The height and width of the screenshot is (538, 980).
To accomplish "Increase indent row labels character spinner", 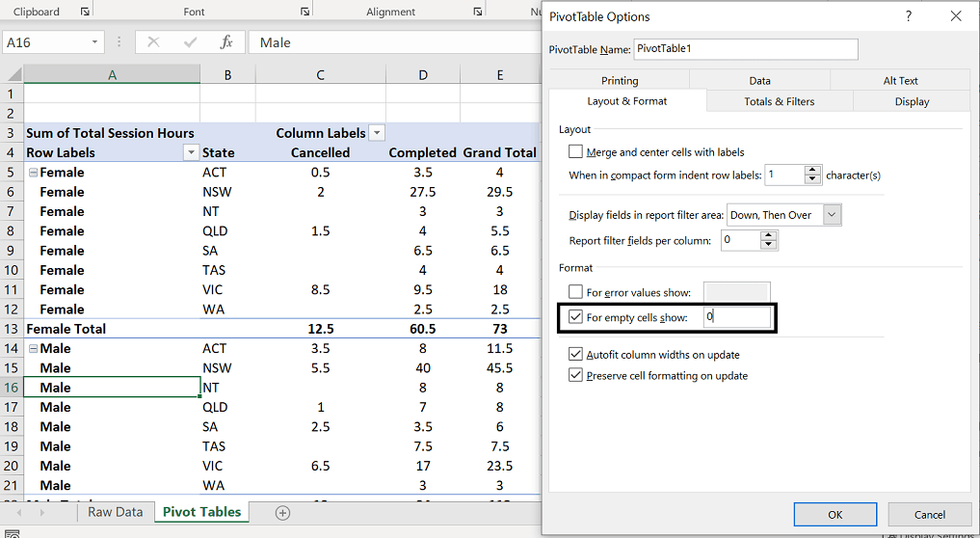I will point(812,170).
